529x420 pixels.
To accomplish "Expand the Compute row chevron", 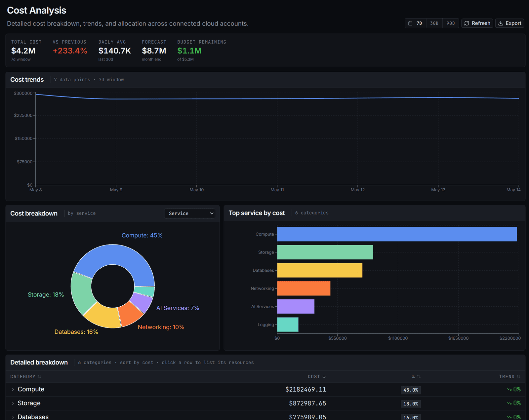I will (13, 390).
